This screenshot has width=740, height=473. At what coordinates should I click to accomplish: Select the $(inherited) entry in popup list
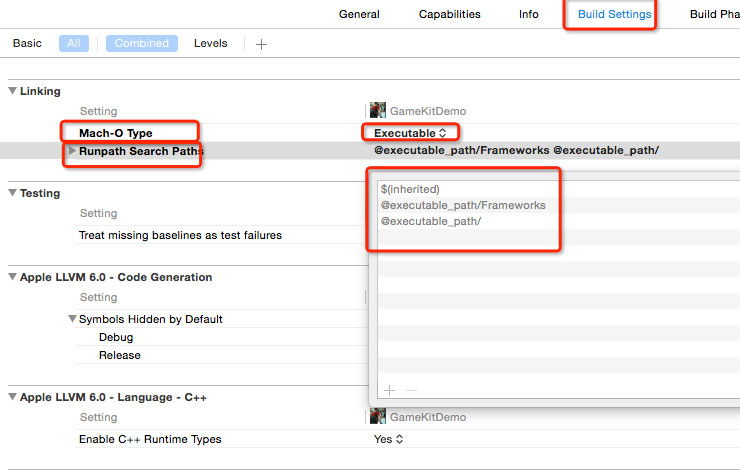click(409, 188)
